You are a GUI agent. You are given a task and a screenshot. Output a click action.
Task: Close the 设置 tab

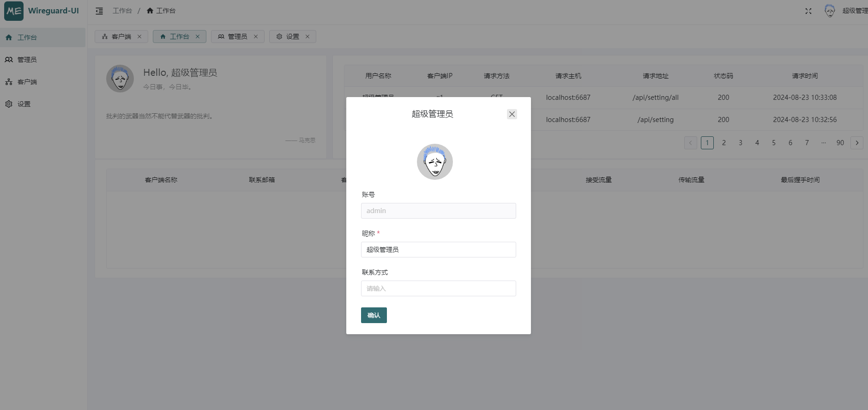pos(307,37)
